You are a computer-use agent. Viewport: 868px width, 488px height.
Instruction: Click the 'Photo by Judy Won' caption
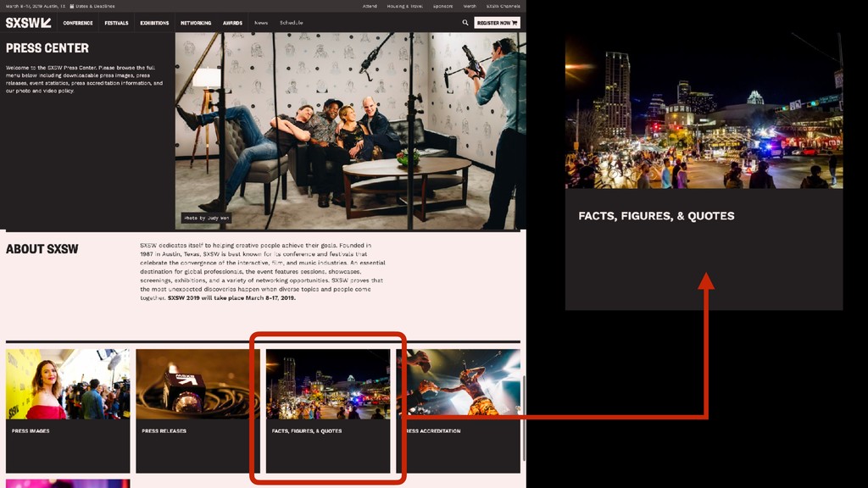click(x=207, y=218)
